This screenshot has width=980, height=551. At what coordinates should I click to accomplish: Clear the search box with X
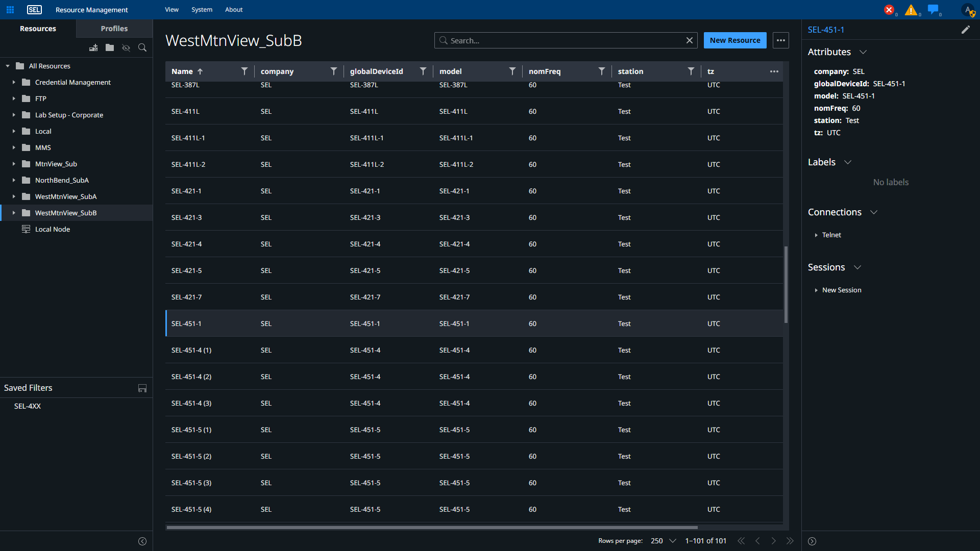[x=690, y=40]
